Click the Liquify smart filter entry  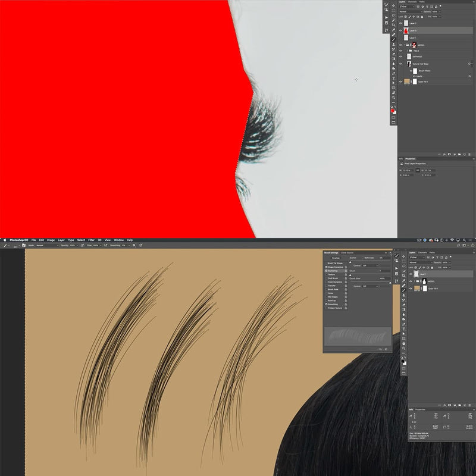(418, 76)
